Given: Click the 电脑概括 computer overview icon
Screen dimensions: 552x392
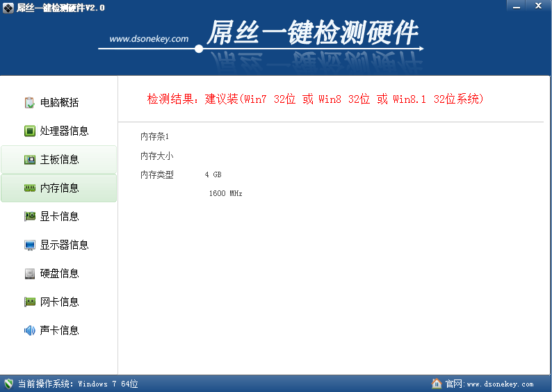Looking at the screenshot, I should click(30, 103).
